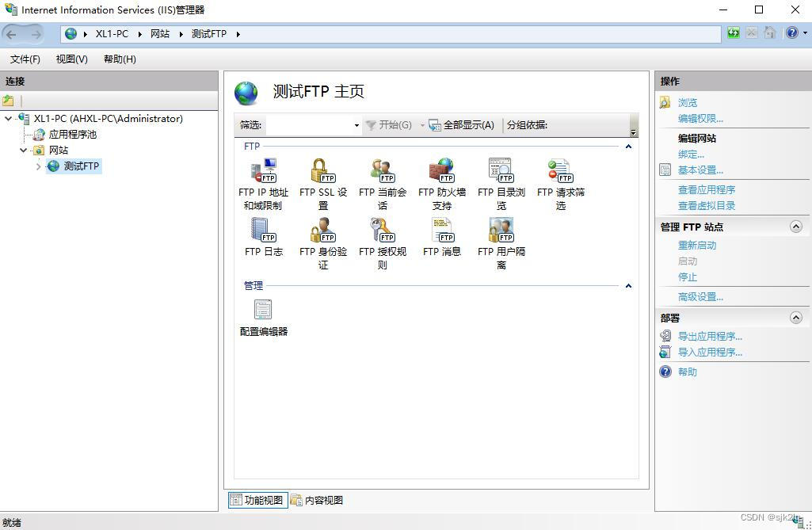Viewport: 812px width, 530px height.
Task: Open the 视图(V) menu
Action: [71, 59]
